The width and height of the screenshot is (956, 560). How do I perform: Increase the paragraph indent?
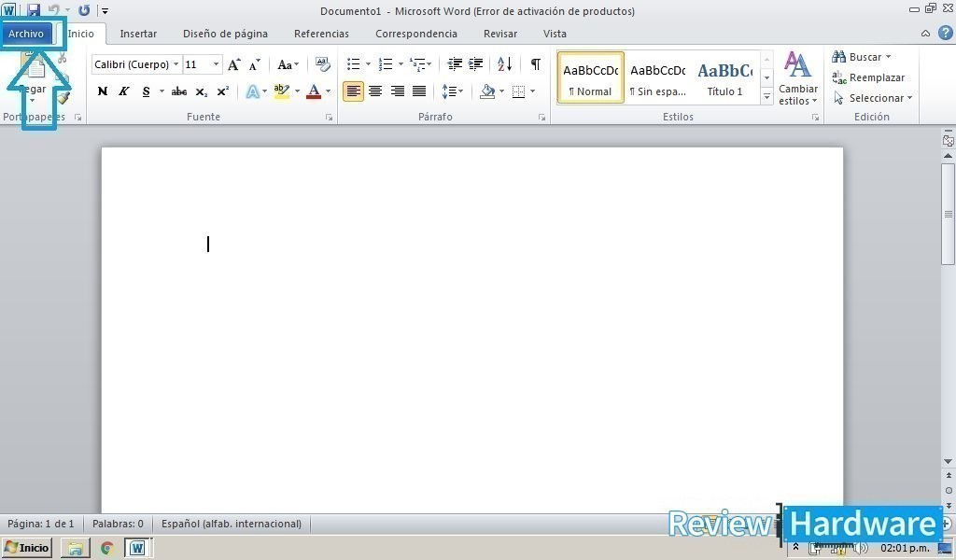[475, 64]
